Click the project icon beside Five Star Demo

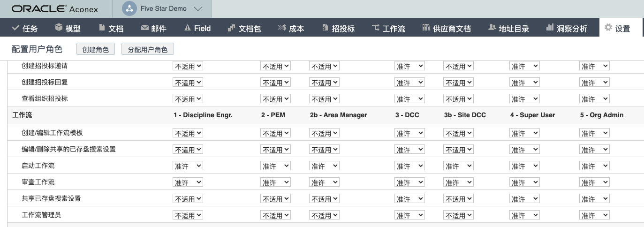[129, 9]
